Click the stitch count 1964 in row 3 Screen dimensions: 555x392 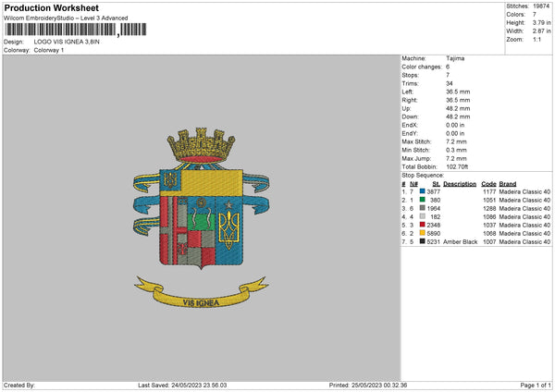click(x=433, y=208)
